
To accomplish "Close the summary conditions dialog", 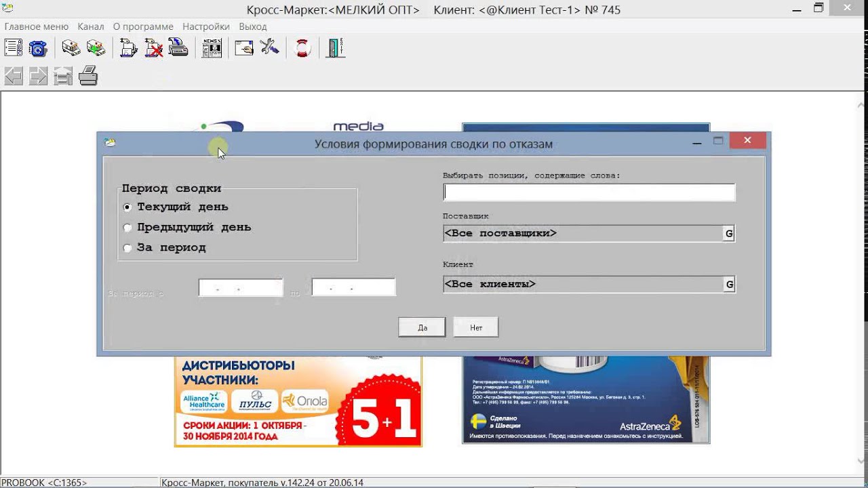I will tap(747, 140).
